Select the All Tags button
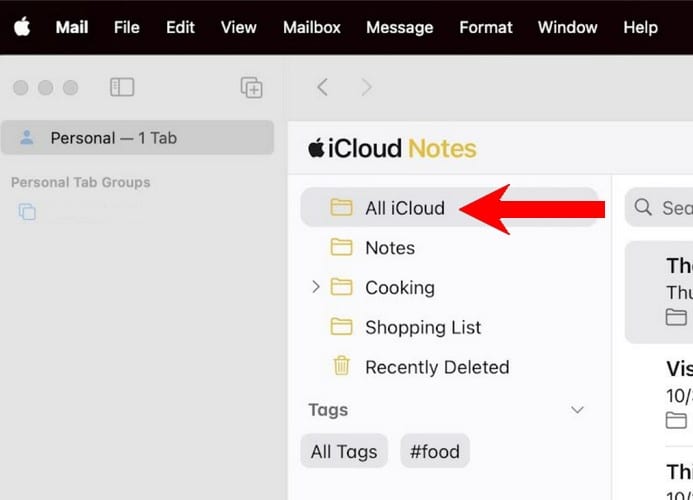This screenshot has height=500, width=693. click(x=344, y=451)
